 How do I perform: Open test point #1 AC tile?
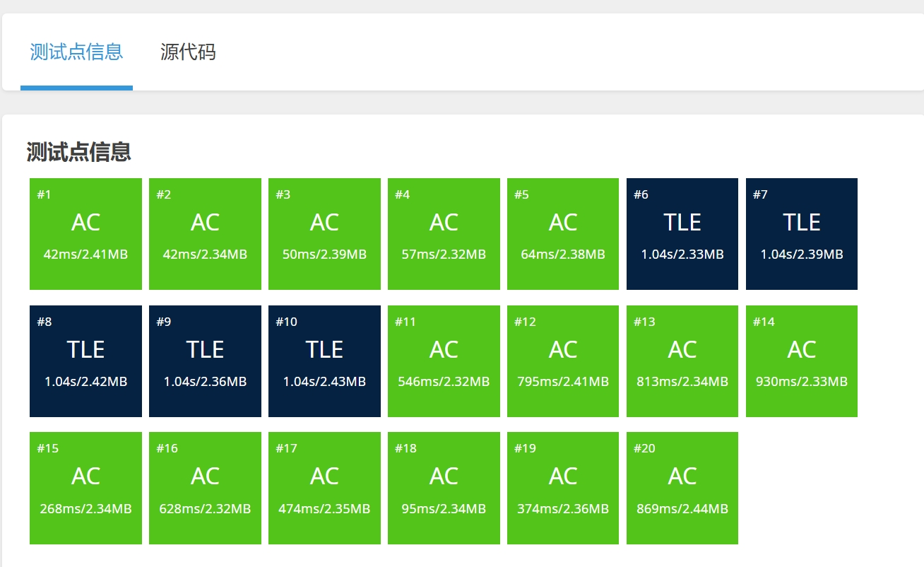[x=85, y=234]
